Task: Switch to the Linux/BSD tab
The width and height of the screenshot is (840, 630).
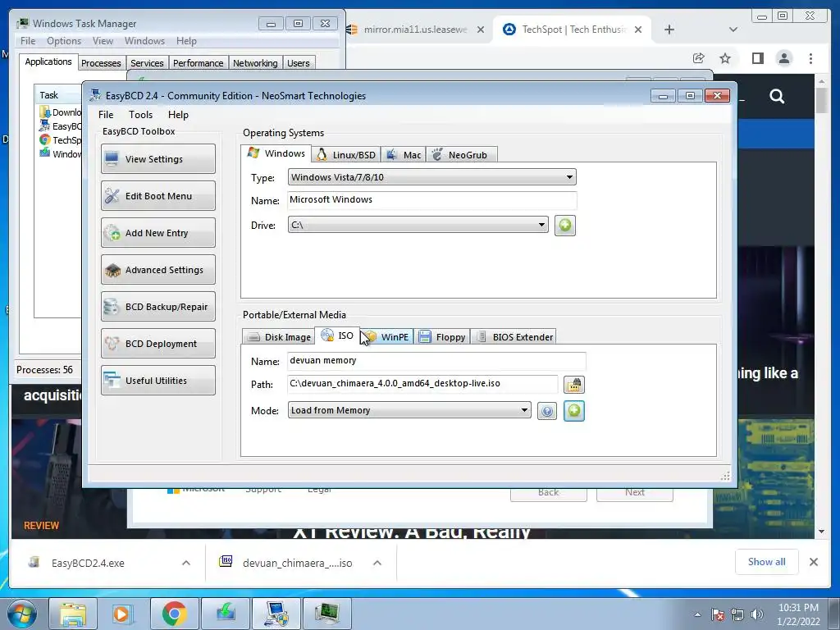Action: pos(346,155)
